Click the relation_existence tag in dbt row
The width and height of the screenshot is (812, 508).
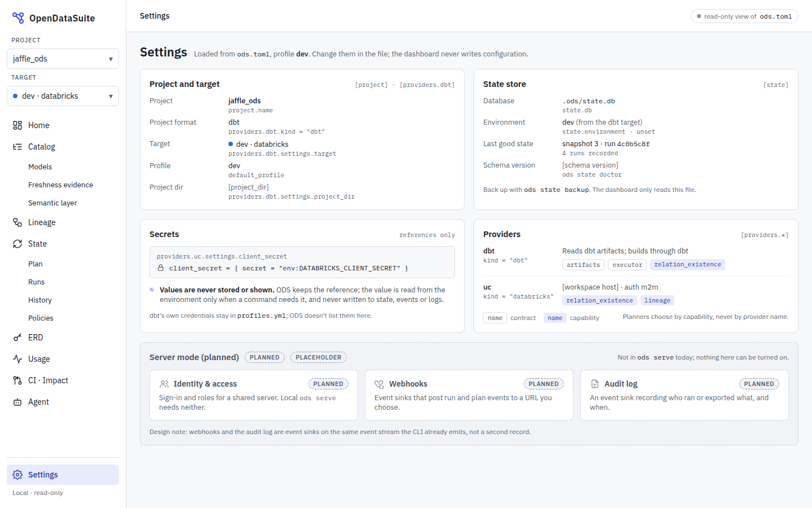687,264
